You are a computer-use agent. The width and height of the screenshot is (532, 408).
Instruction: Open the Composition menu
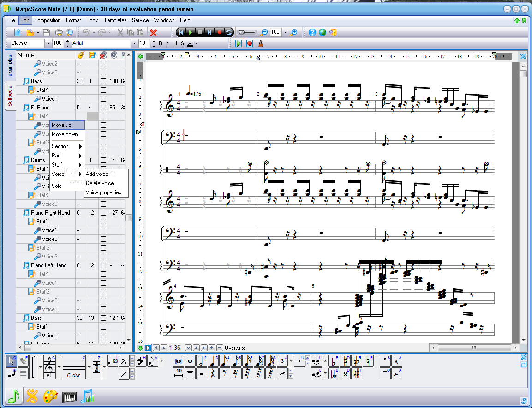pos(47,20)
